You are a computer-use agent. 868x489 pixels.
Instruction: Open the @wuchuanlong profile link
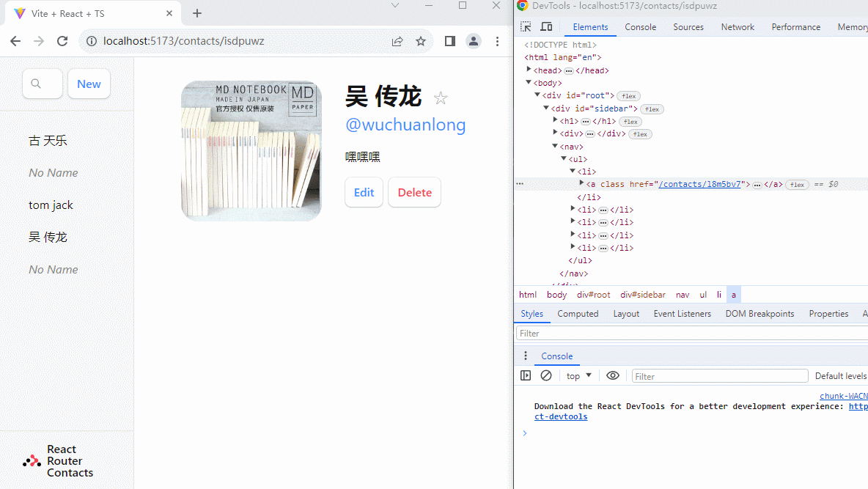click(405, 125)
